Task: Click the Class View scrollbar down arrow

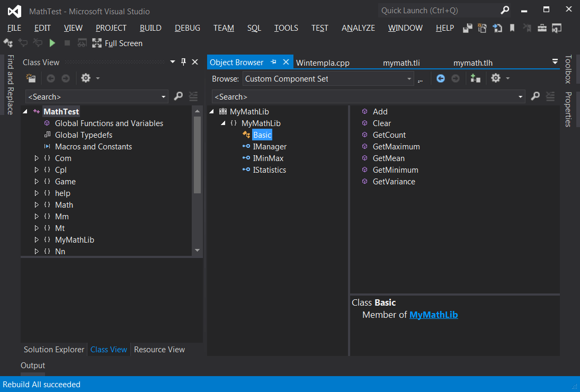Action: tap(197, 251)
